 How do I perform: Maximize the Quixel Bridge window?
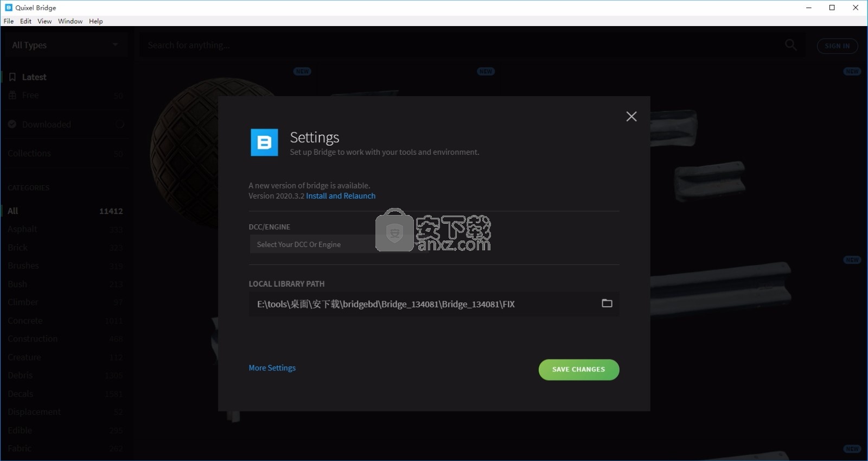click(x=832, y=8)
